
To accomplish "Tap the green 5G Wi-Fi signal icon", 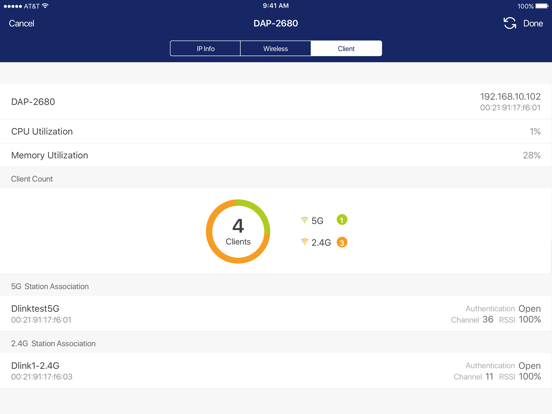I will [305, 220].
